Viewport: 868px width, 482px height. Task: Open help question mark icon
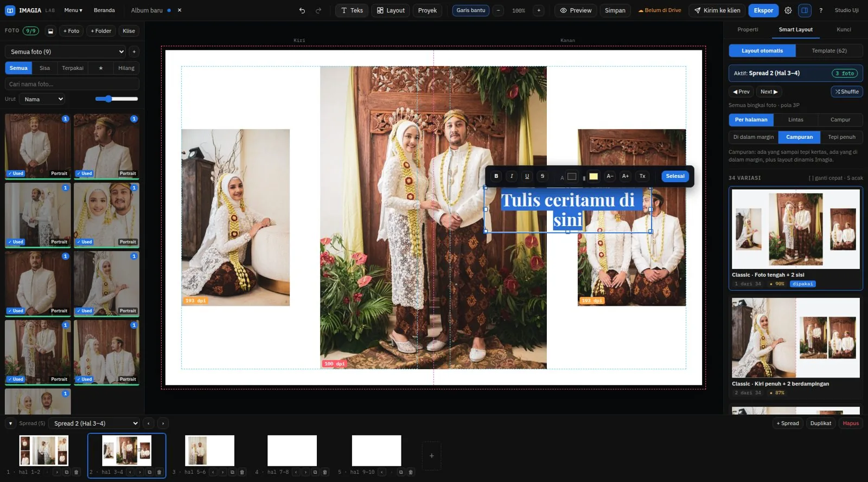pos(821,10)
